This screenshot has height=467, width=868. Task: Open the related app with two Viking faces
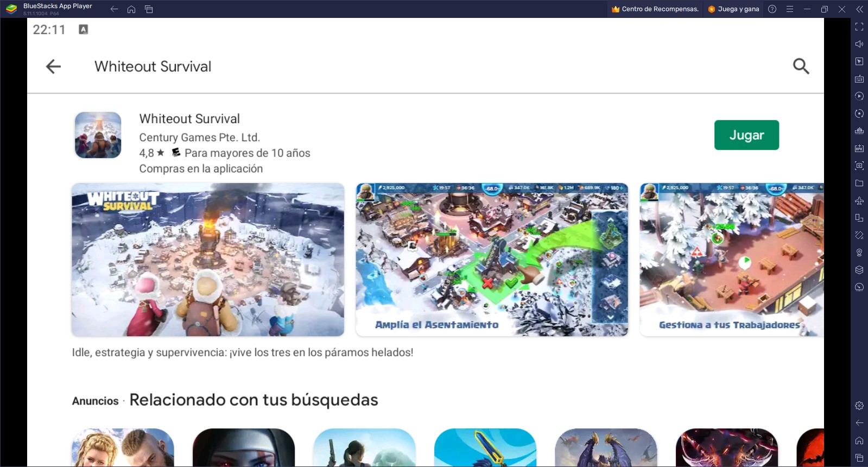coord(123,447)
